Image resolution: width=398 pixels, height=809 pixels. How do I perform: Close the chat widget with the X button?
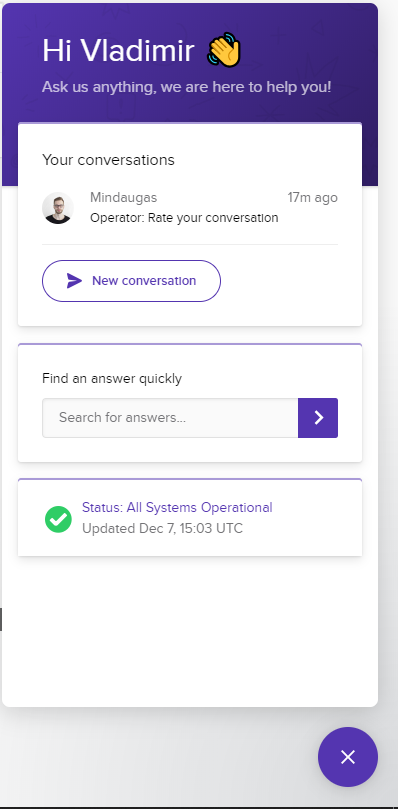click(x=348, y=756)
